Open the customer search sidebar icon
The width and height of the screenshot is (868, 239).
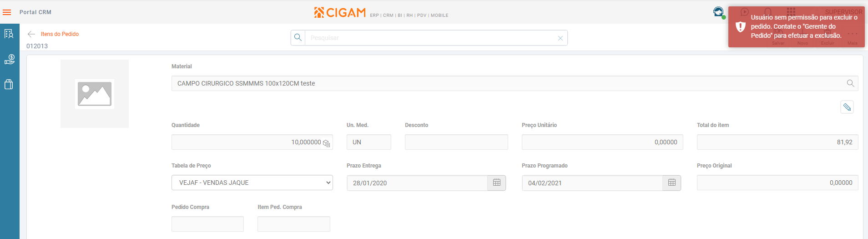9,34
